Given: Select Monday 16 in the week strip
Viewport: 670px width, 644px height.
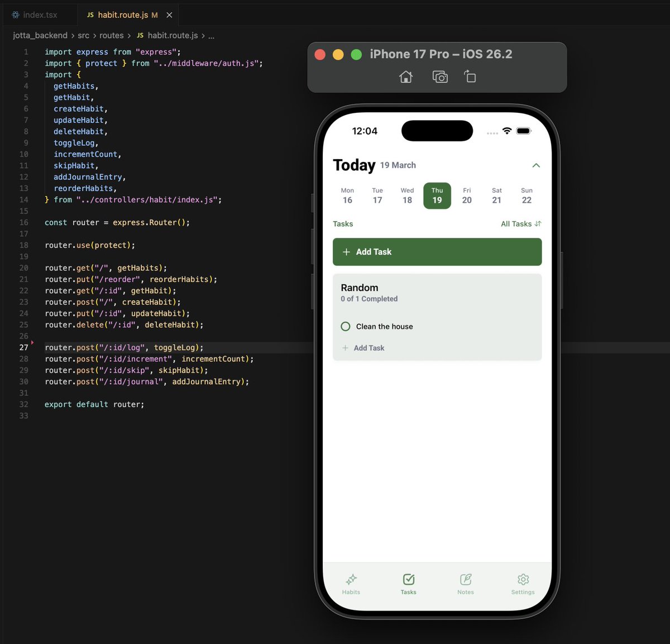Looking at the screenshot, I should [x=347, y=195].
